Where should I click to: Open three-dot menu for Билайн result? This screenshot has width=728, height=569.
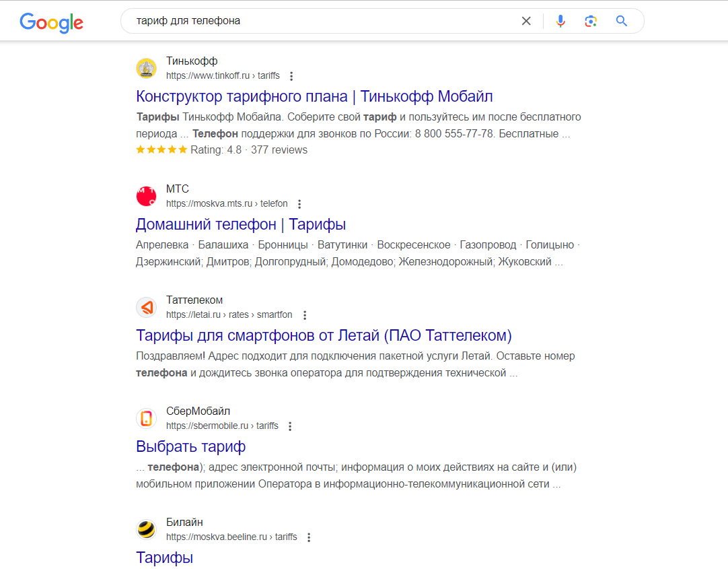coord(309,537)
